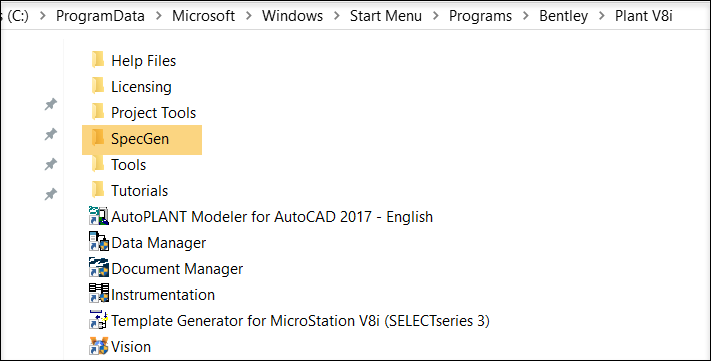
Task: Select the Tutorials folder
Action: [x=130, y=190]
